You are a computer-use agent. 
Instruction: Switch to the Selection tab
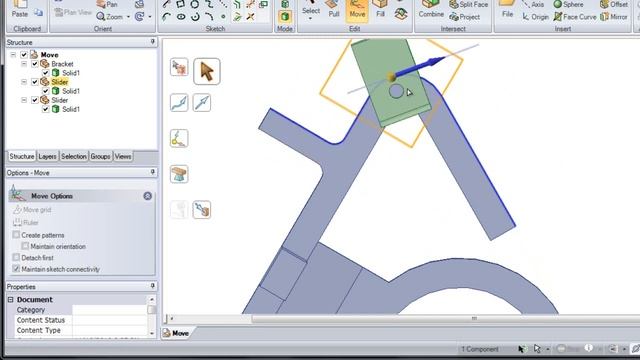coord(73,156)
